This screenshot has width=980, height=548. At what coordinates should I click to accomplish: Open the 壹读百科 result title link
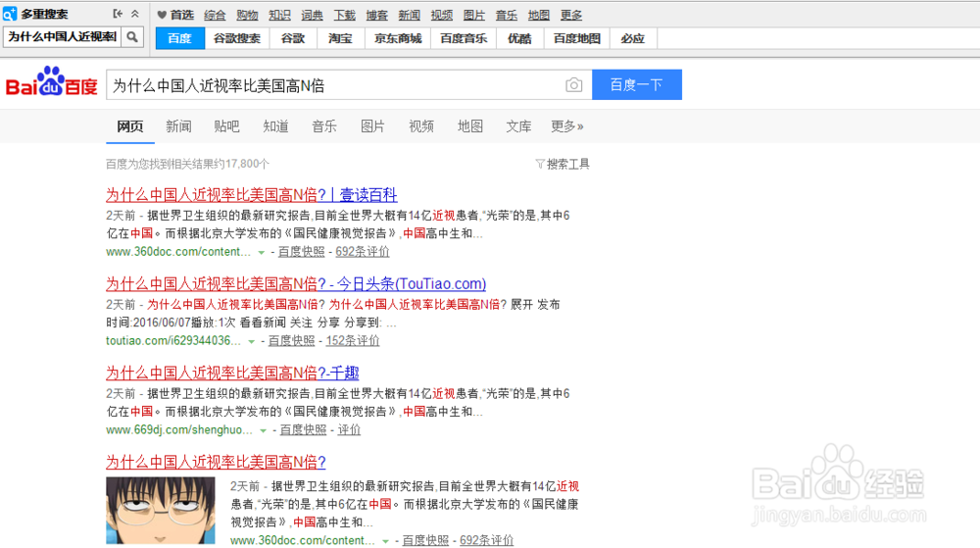tap(251, 195)
